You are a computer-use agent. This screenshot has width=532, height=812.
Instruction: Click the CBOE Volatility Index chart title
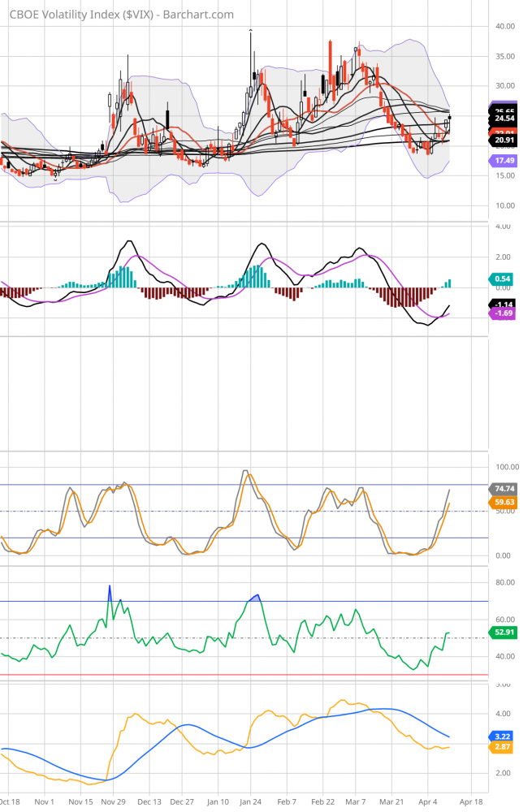[x=122, y=15]
